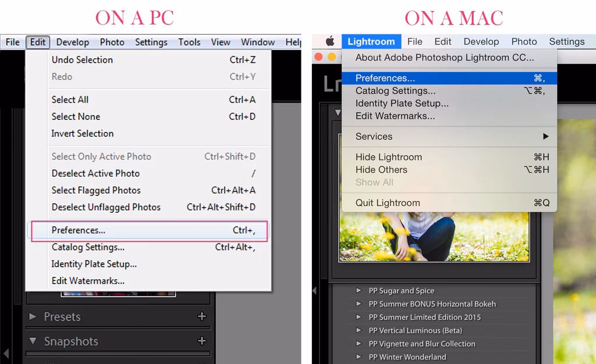Open the Edit menu on PC
This screenshot has height=364, width=596.
[x=38, y=42]
